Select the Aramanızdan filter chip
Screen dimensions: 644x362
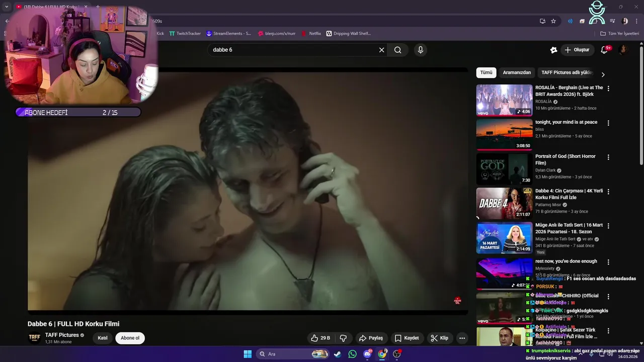point(517,72)
